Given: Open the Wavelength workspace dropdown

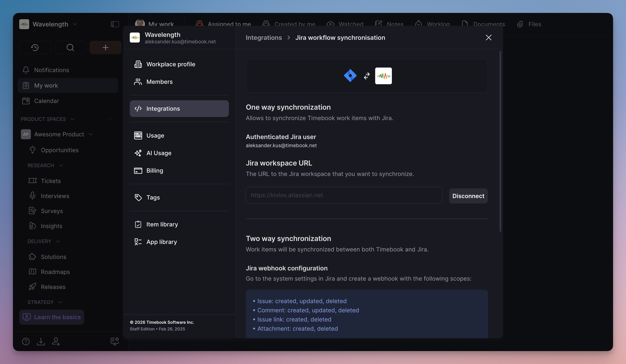Looking at the screenshot, I should point(75,24).
